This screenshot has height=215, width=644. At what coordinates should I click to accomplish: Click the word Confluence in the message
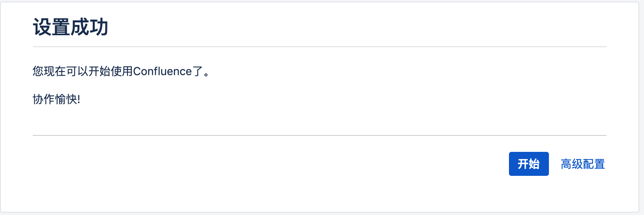[163, 72]
